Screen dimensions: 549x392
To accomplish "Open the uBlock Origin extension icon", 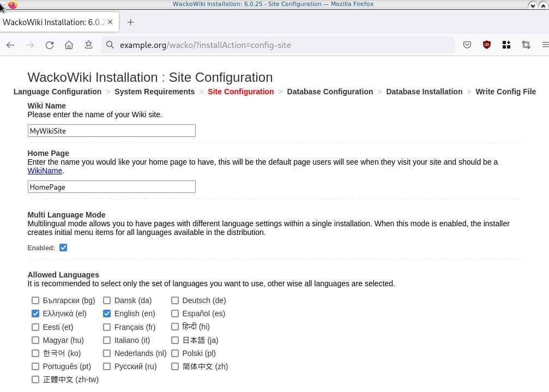I will [x=487, y=45].
